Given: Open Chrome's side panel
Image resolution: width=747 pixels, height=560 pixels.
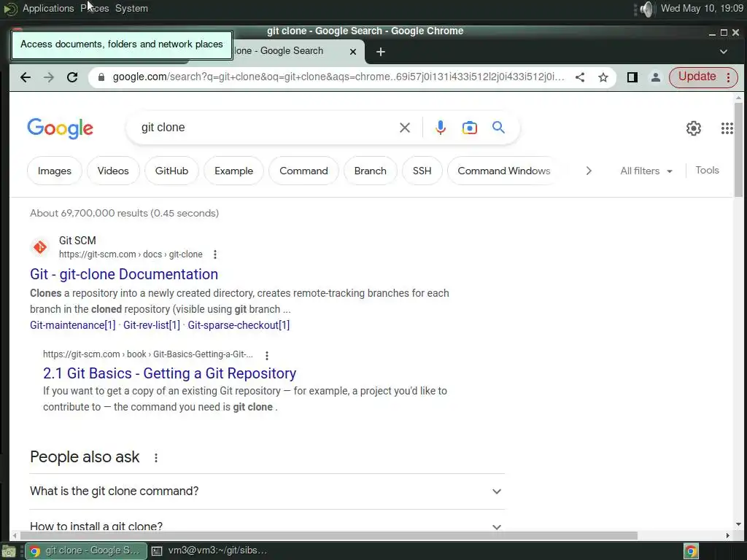Looking at the screenshot, I should (632, 77).
